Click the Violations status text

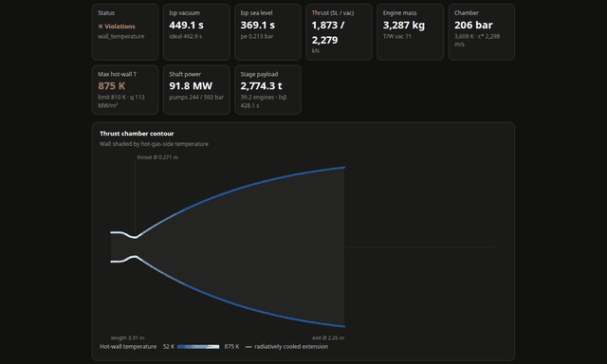point(117,27)
